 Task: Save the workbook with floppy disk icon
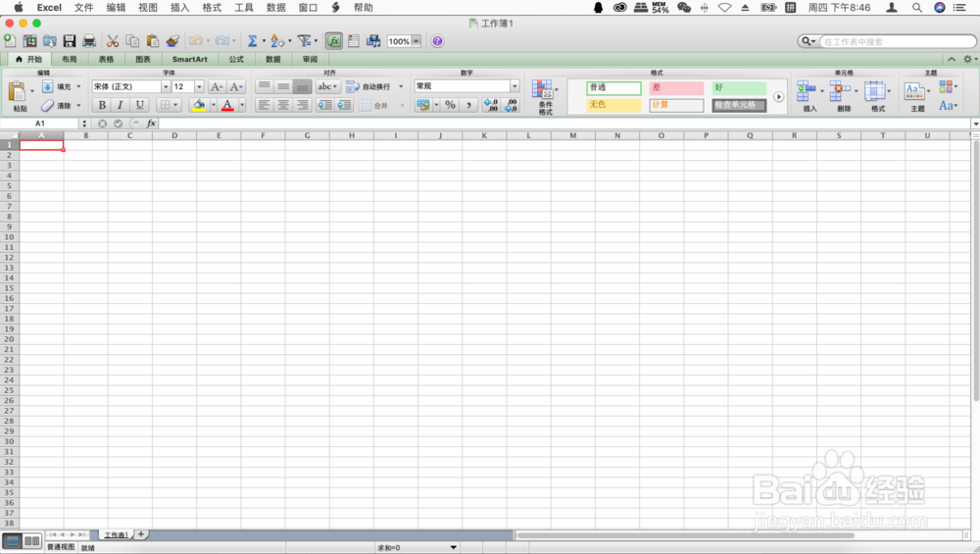[70, 40]
